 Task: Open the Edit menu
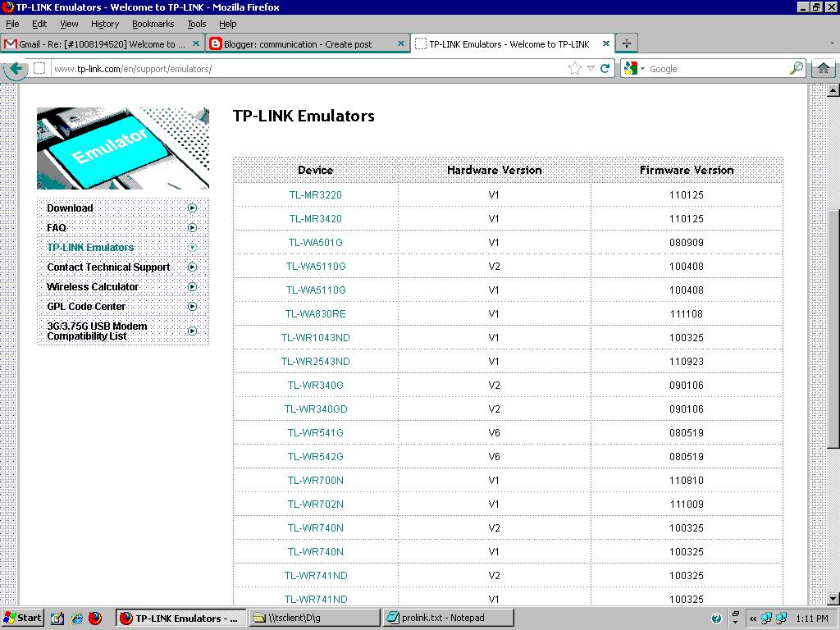[39, 24]
